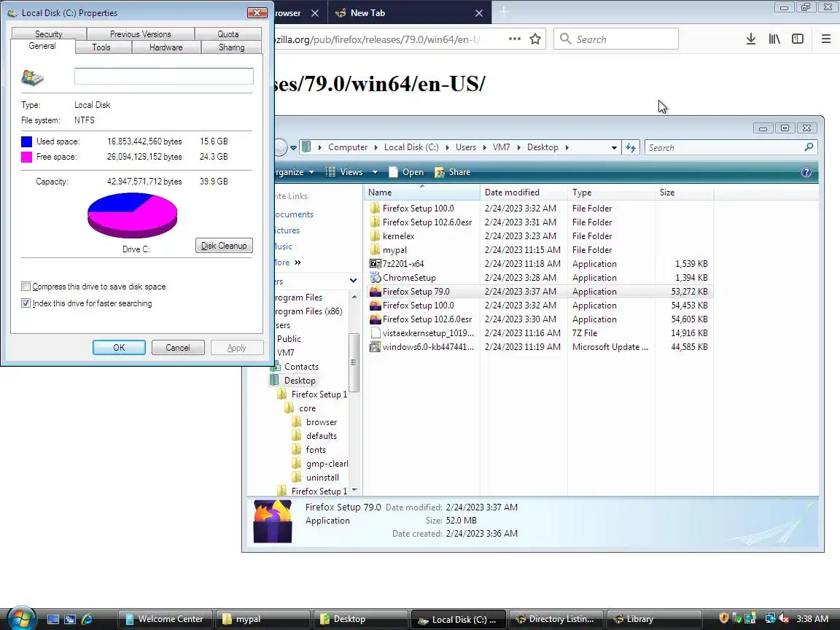Screen dimensions: 840x630
Task: Expand the Organize menu dropdown arrow
Action: click(312, 172)
